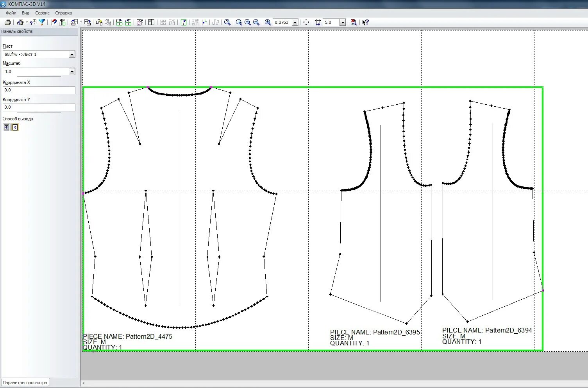Click the Панель свойств panel header
The image size is (588, 388).
(x=39, y=31)
